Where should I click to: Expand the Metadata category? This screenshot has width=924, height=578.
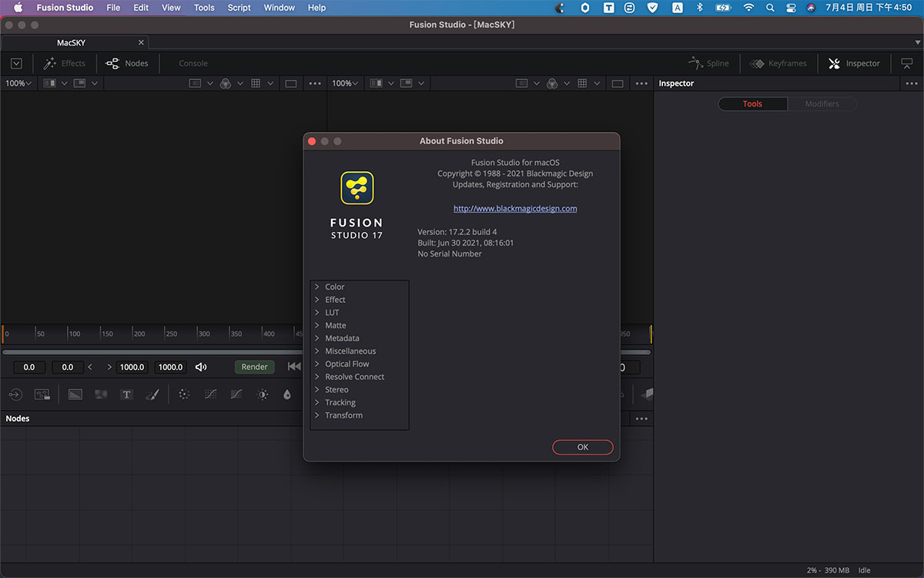point(316,338)
